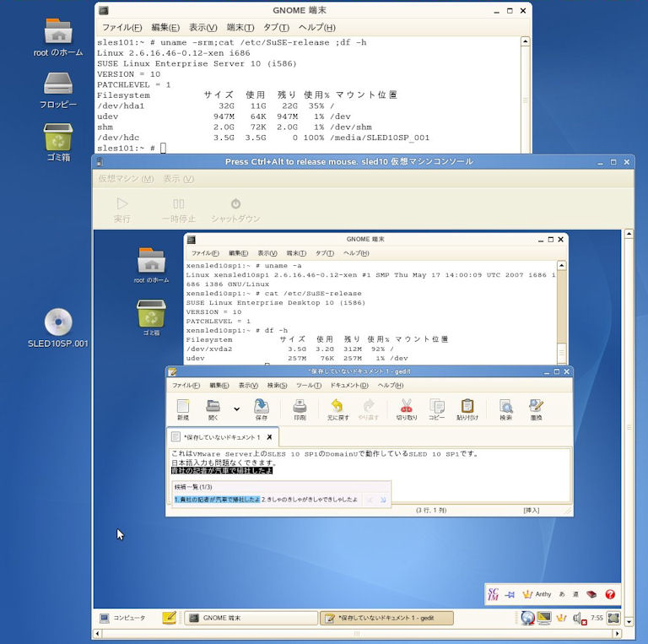Click the globe network icon in tray
Screen dimensions: 648x644
(x=527, y=618)
